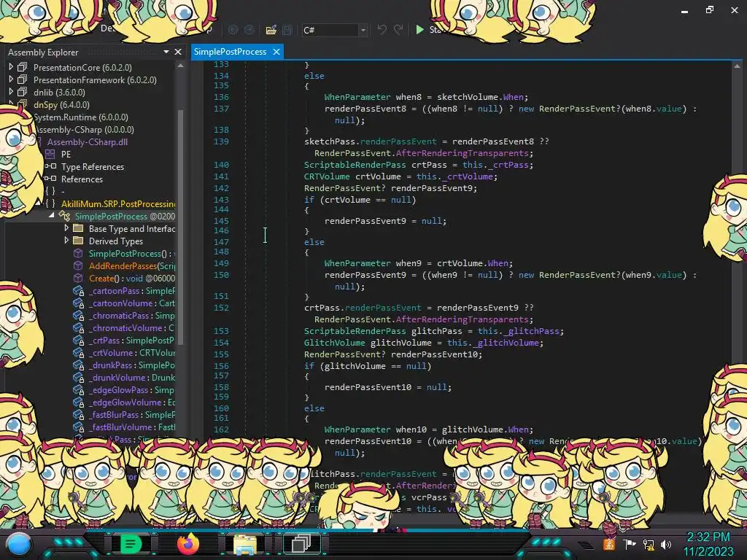
Task: Click the undo arrow in toolbar
Action: point(382,29)
